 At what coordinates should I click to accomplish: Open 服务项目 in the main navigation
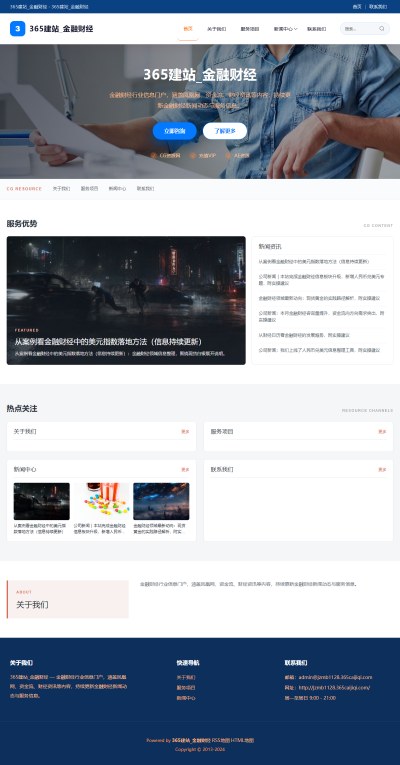[250, 29]
